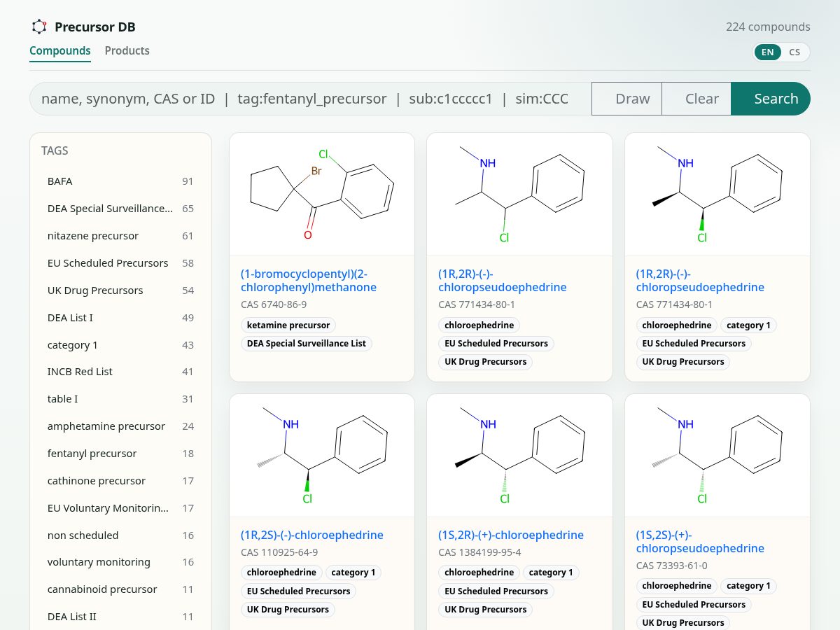Select CAS 73393-61-0 text
The height and width of the screenshot is (630, 840).
[x=672, y=566]
